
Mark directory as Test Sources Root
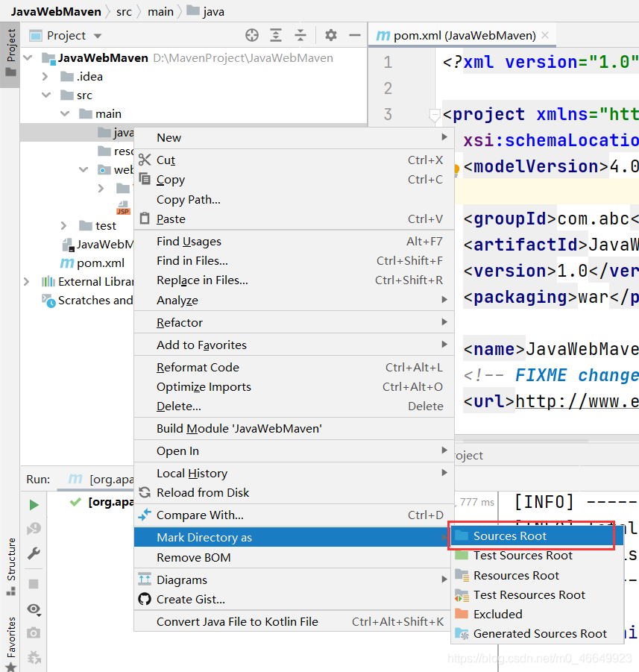click(537, 556)
